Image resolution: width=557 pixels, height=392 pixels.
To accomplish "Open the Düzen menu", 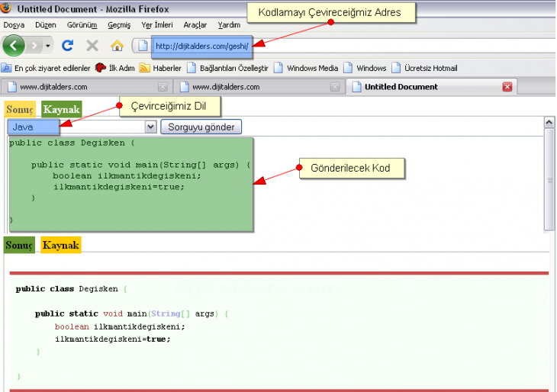I will pos(46,25).
